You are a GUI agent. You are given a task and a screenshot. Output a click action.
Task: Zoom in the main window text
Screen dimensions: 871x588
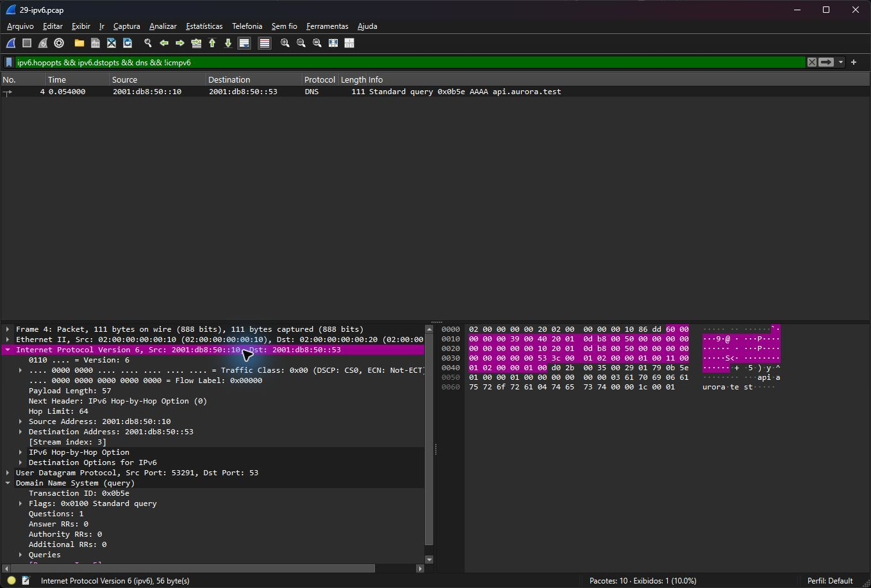pyautogui.click(x=285, y=43)
